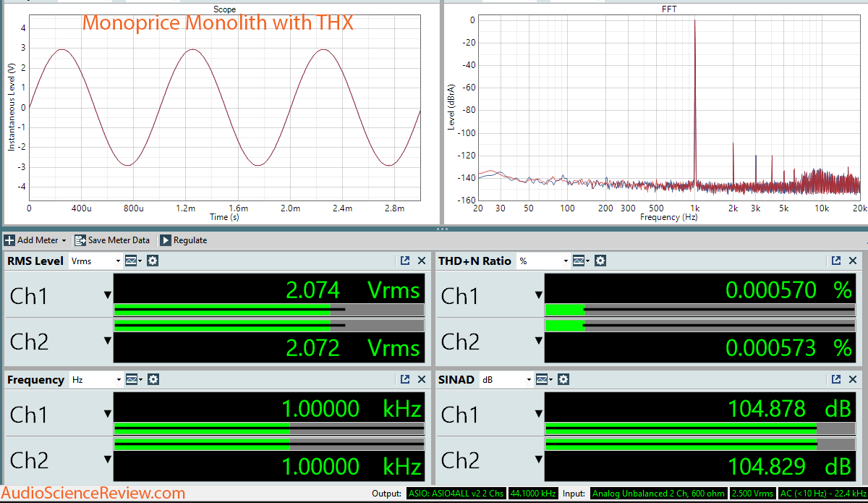Close the SINAD meter panel
Image resolution: width=868 pixels, height=503 pixels.
(x=853, y=379)
